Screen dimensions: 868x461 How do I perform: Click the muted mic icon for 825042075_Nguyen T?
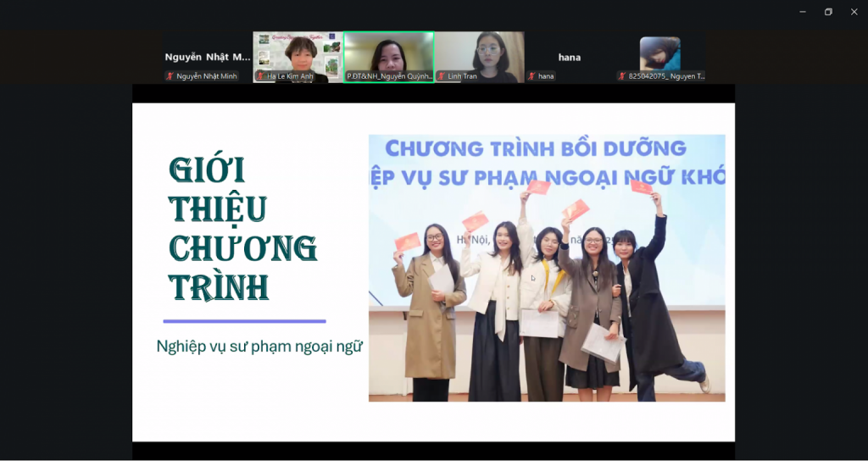coord(622,76)
